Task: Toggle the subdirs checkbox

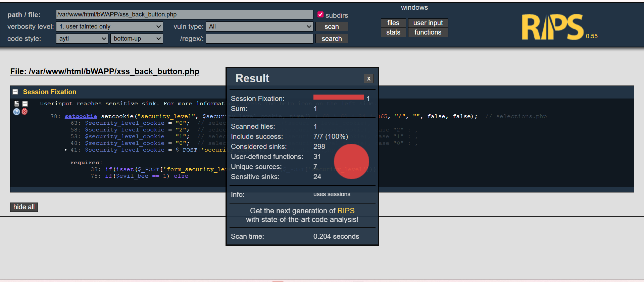Action: pyautogui.click(x=320, y=14)
